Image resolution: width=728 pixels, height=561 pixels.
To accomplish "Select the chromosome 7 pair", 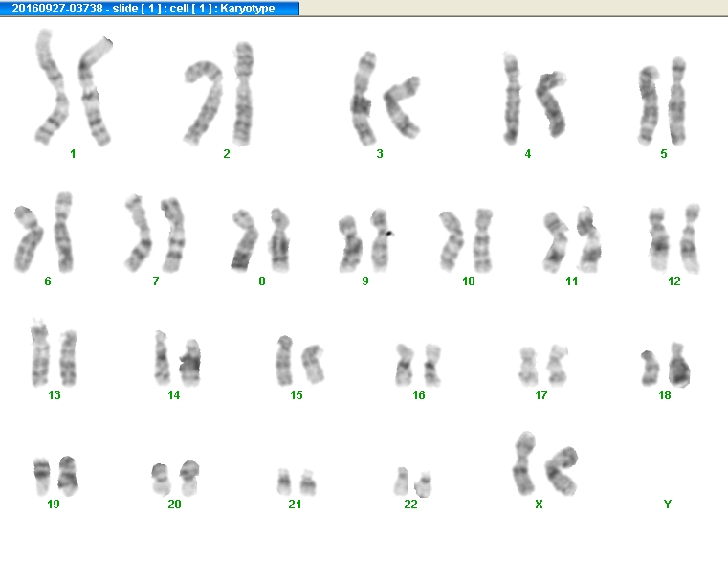I will (155, 234).
